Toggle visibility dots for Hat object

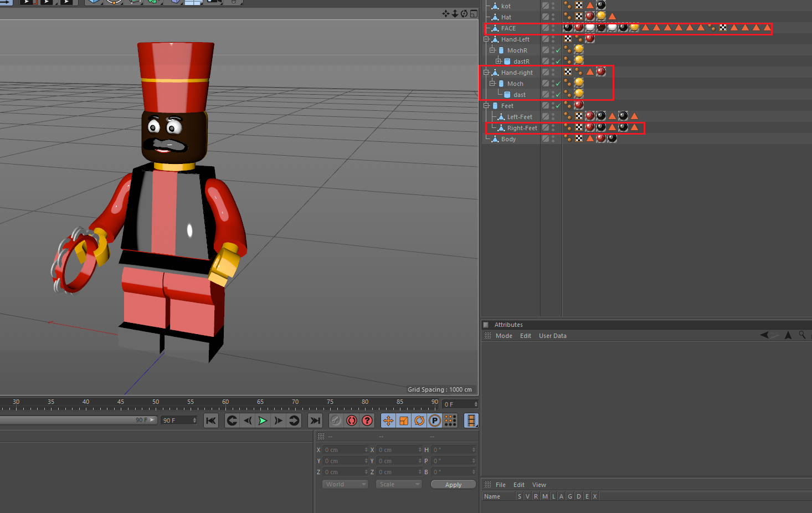pyautogui.click(x=553, y=17)
